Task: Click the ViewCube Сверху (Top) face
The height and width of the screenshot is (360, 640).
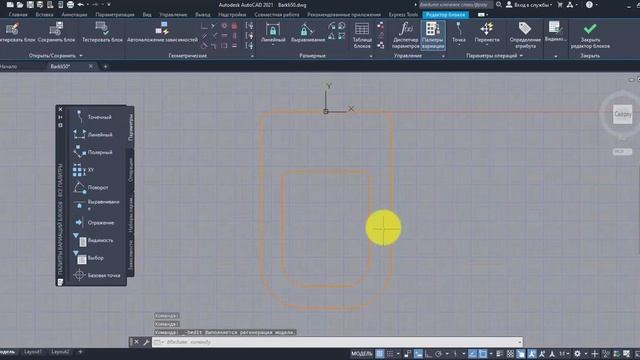Action: pos(622,114)
